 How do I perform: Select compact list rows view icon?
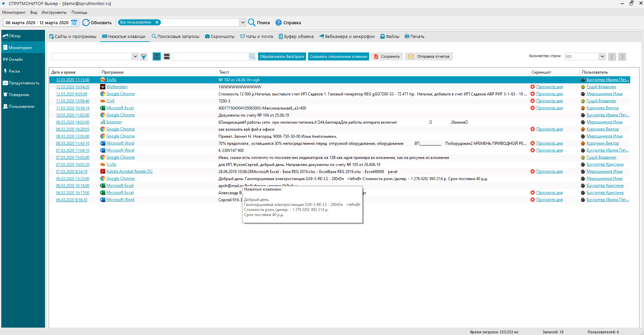pos(157,56)
